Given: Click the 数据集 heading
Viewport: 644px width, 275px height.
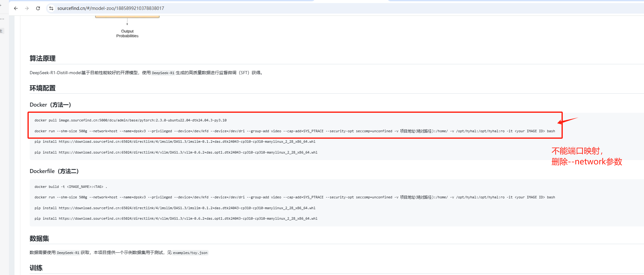Looking at the screenshot, I should tap(39, 239).
